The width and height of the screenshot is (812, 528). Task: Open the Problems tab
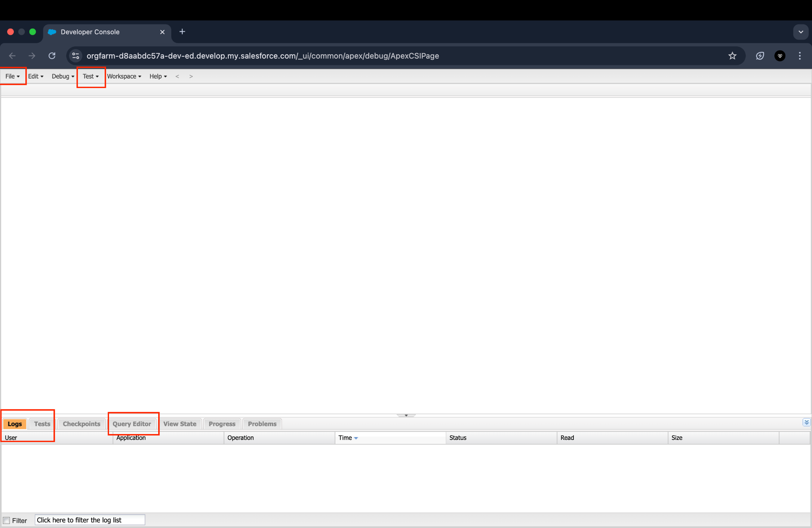[x=262, y=423]
